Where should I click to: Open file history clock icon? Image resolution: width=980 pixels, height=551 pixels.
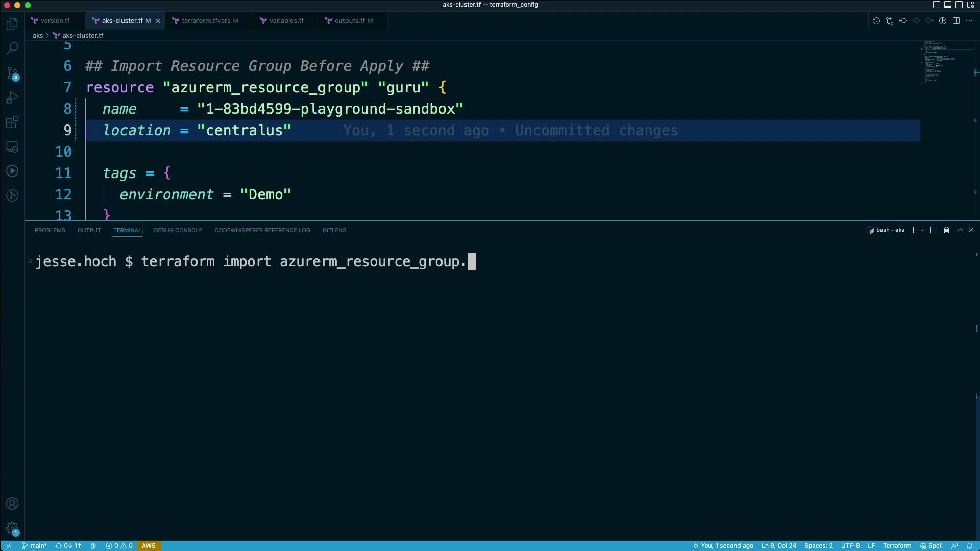(876, 21)
